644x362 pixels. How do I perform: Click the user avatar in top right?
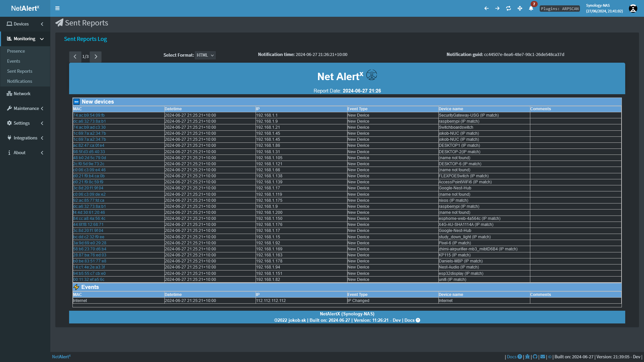[x=633, y=9]
